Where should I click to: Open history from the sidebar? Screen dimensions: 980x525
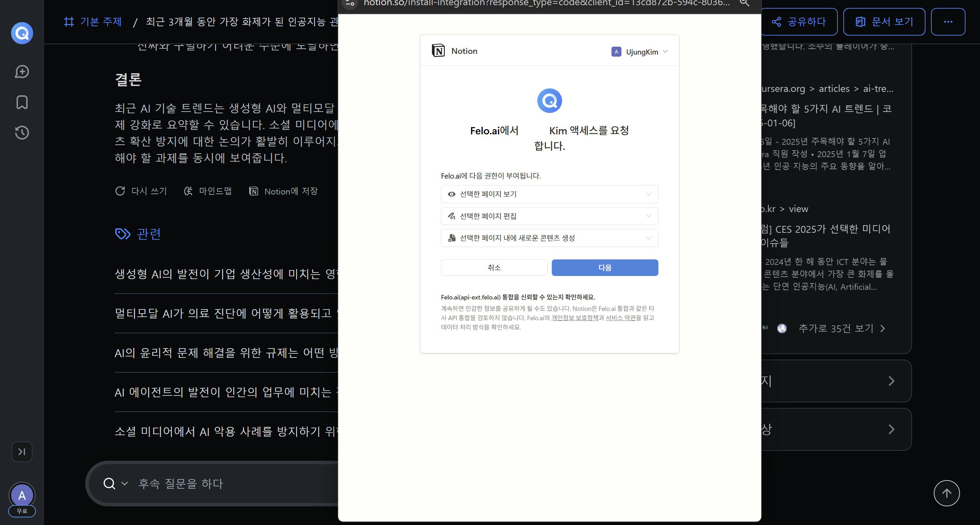[22, 133]
